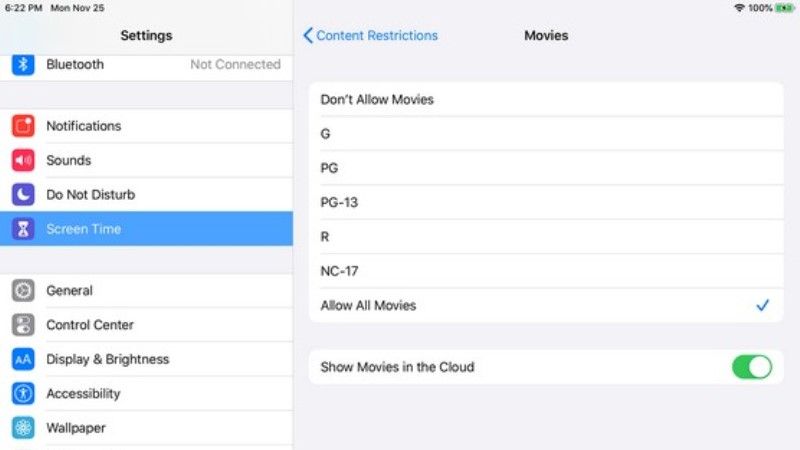Tap the battery indicator in status bar
The height and width of the screenshot is (450, 800).
pos(784,8)
